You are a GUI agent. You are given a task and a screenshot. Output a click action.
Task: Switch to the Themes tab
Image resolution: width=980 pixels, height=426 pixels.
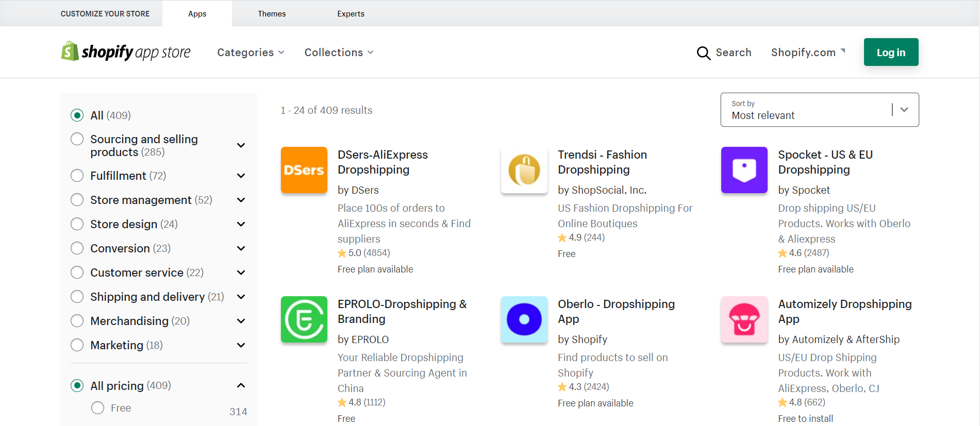[x=272, y=13]
